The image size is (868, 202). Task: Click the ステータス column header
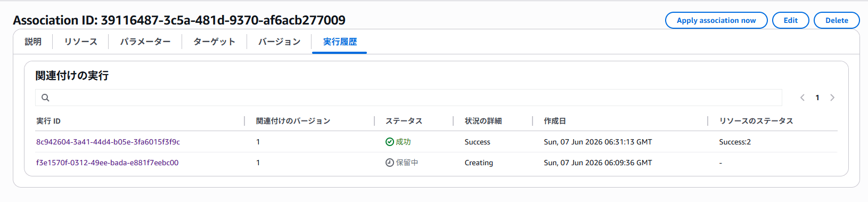404,121
